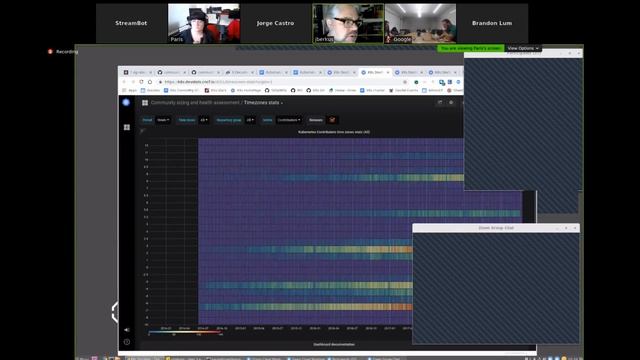Select Jorge Castro participant tile
The width and height of the screenshot is (640, 360).
[x=276, y=23]
